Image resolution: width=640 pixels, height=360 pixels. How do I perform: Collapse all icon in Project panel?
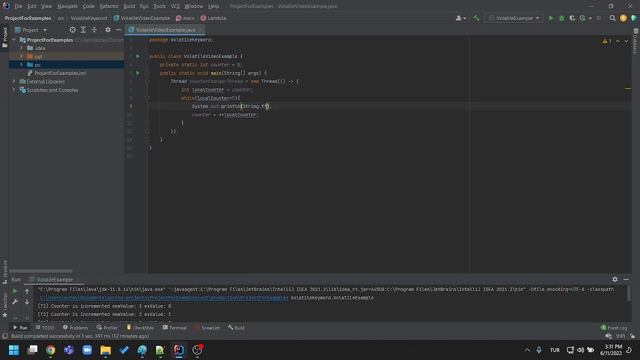(94, 30)
